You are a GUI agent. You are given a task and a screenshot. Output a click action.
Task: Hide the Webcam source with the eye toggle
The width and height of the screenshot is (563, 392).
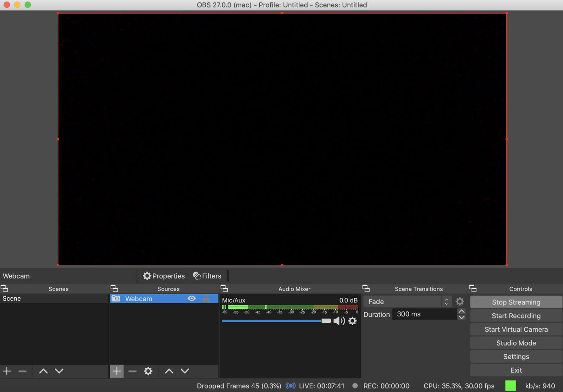tap(191, 298)
